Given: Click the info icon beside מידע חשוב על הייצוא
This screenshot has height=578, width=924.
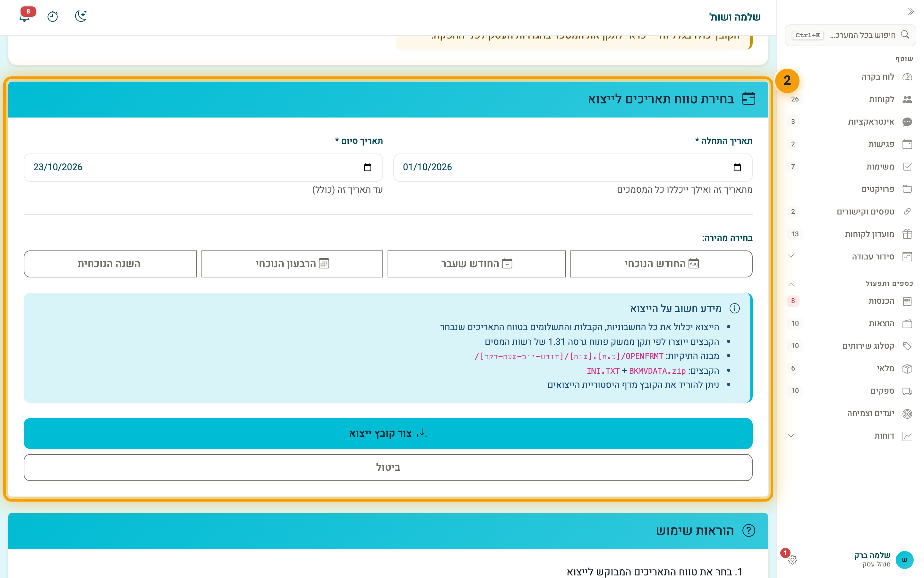Looking at the screenshot, I should point(734,309).
